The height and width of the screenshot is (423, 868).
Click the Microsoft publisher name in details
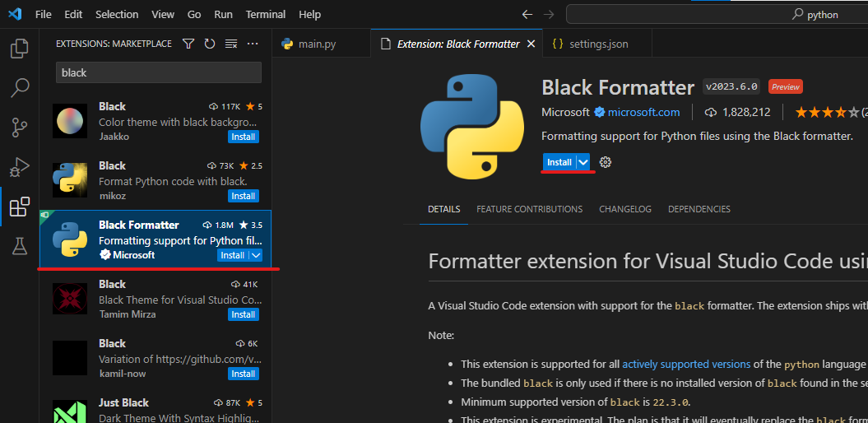(565, 113)
